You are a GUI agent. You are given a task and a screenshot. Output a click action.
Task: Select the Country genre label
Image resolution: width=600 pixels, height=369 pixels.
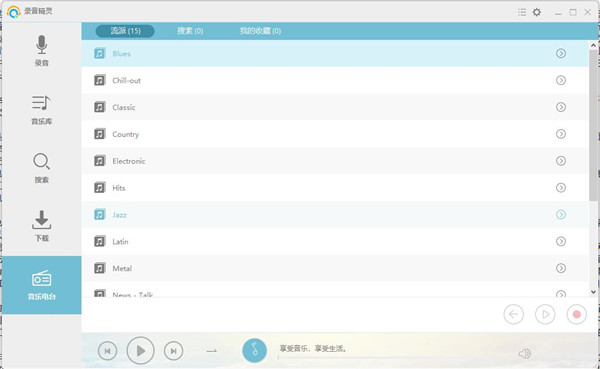point(126,134)
